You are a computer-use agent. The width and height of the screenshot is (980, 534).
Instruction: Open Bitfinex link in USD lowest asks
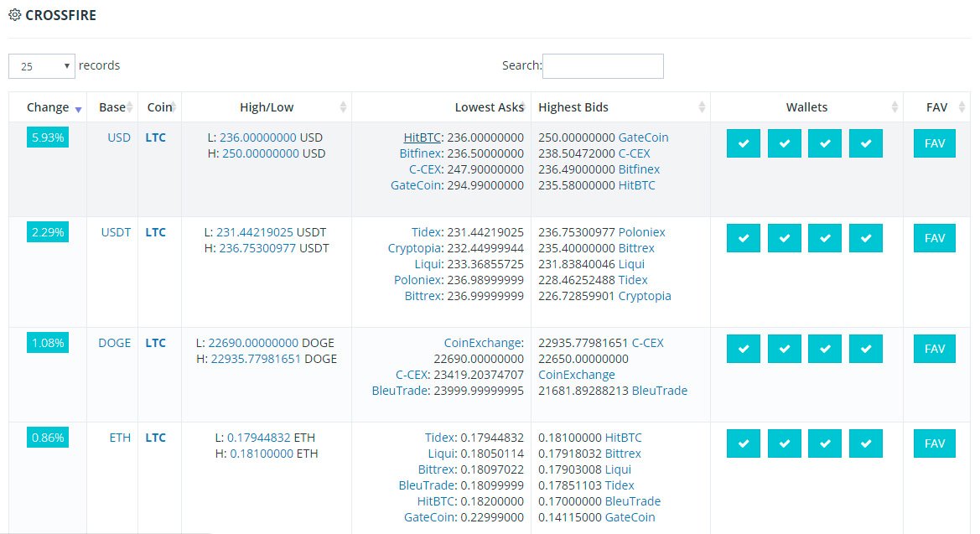pyautogui.click(x=421, y=153)
